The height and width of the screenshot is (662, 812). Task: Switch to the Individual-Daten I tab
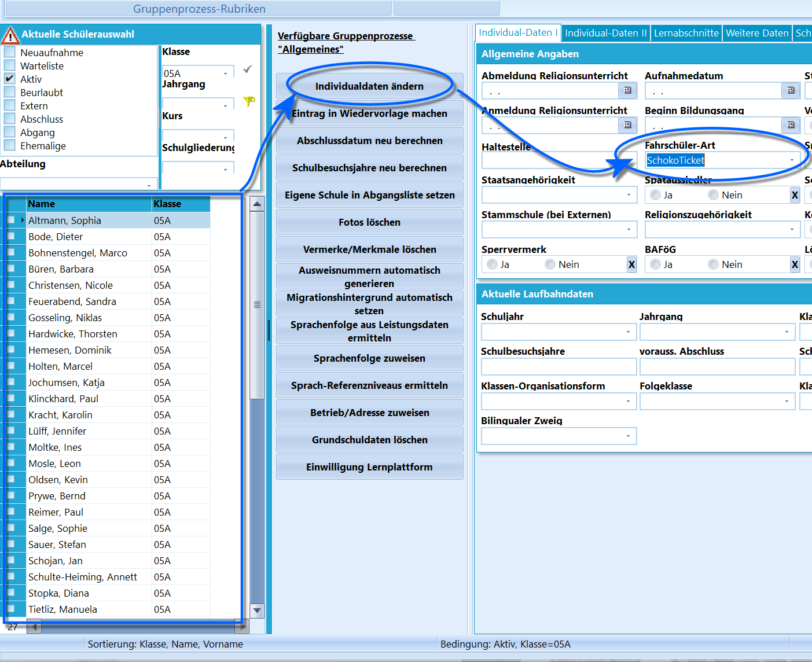[x=518, y=33]
